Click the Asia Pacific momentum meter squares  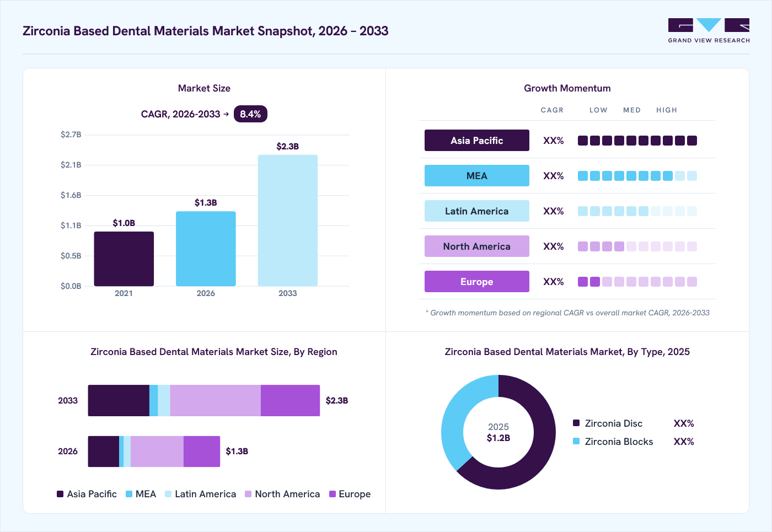(x=637, y=141)
